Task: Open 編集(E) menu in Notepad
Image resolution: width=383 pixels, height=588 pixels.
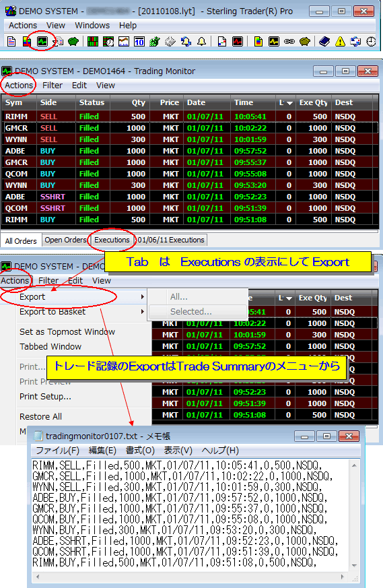Action: (x=102, y=451)
